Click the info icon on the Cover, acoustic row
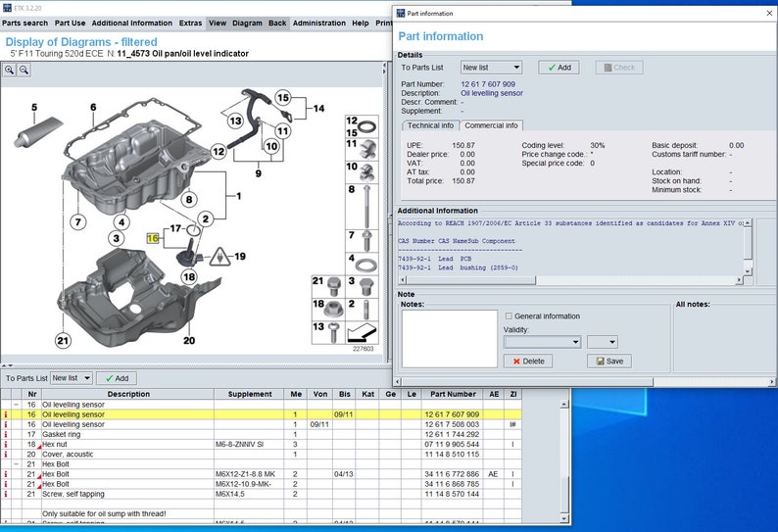778x532 pixels. click(6, 454)
